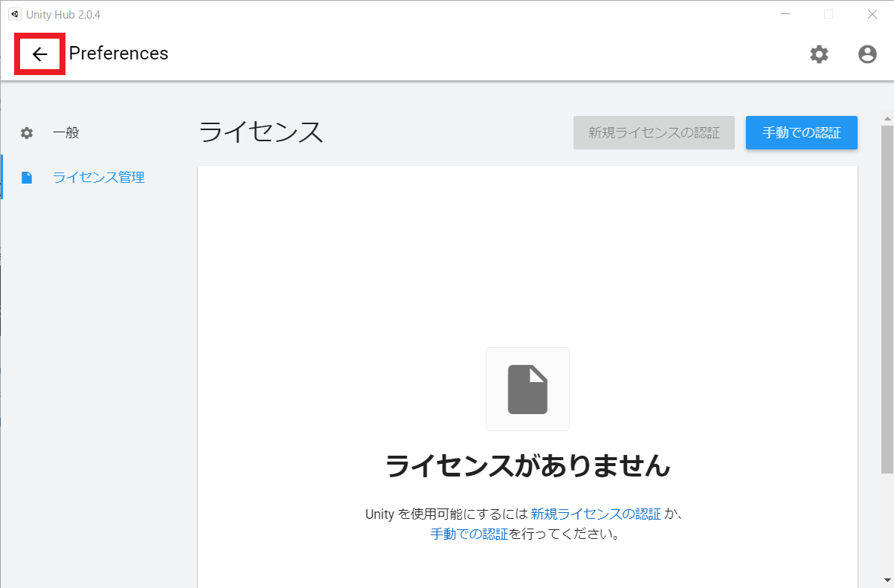Click the 新規ライセンスの認証 button
Image resolution: width=894 pixels, height=588 pixels.
654,133
